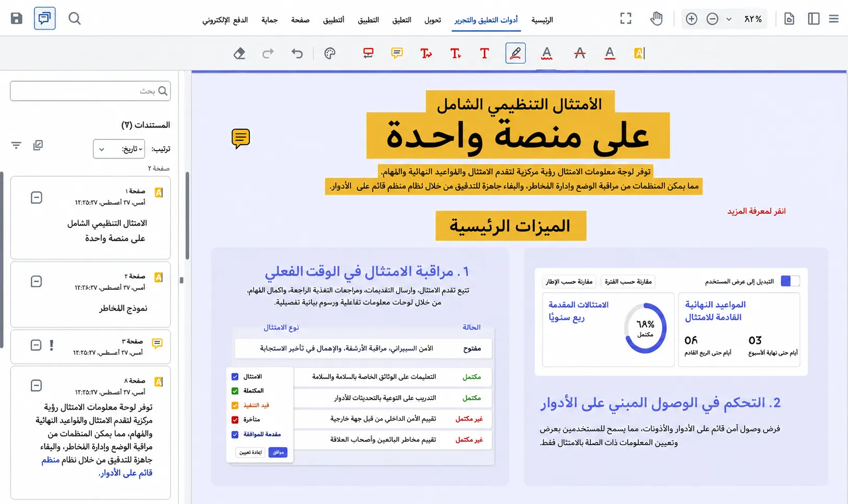Toggle the المكتملة checkbox
This screenshot has width=848, height=504.
pos(235,390)
